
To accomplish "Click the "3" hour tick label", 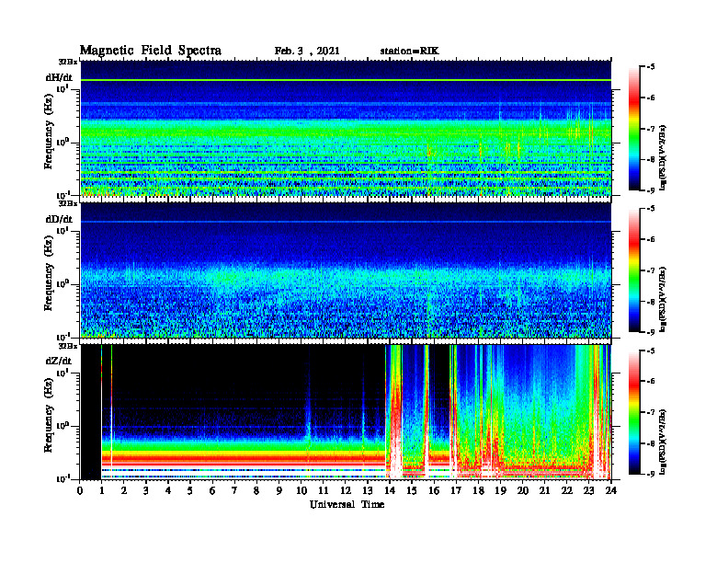I will pos(146,490).
